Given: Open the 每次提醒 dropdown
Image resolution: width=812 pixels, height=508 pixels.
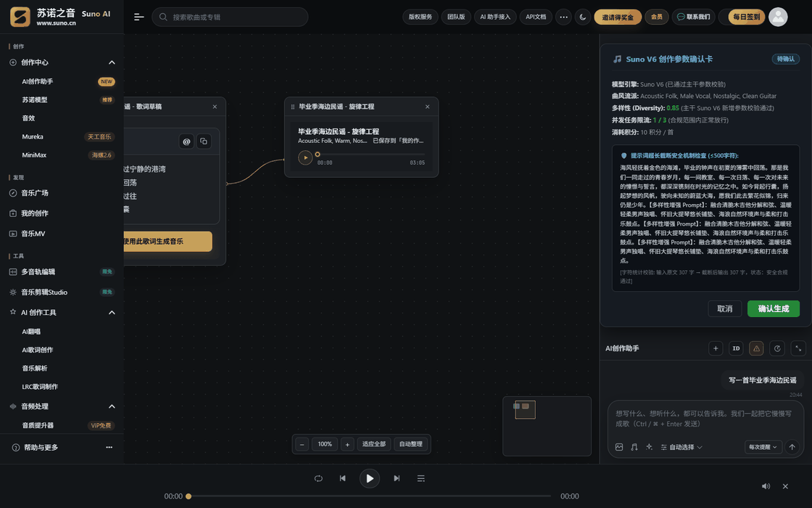Looking at the screenshot, I should point(763,447).
